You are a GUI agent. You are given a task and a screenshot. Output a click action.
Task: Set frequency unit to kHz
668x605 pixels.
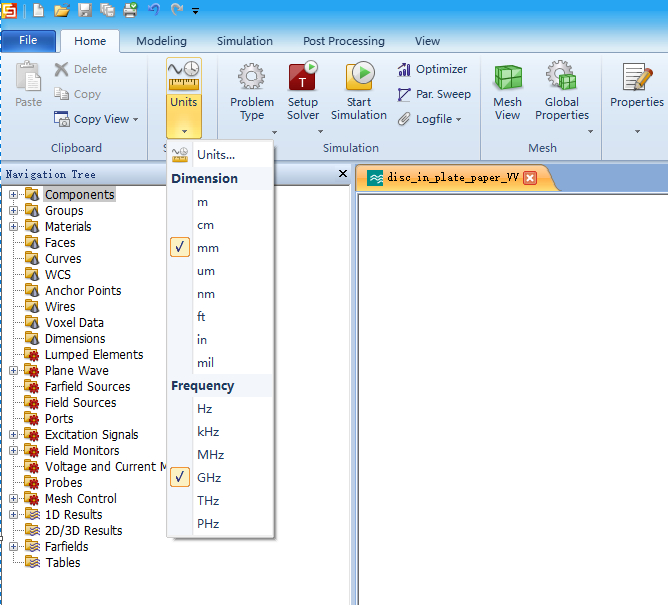(x=220, y=432)
